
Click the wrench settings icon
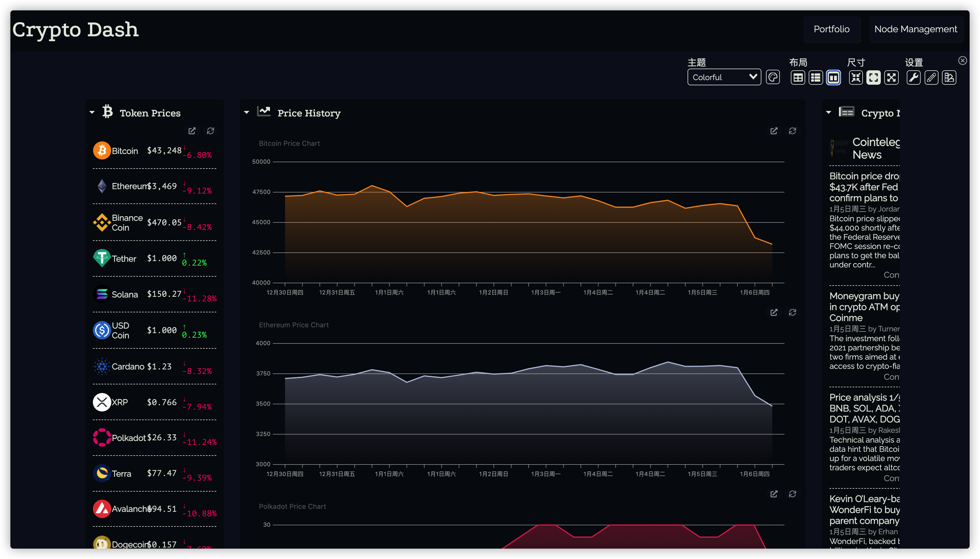pos(913,78)
